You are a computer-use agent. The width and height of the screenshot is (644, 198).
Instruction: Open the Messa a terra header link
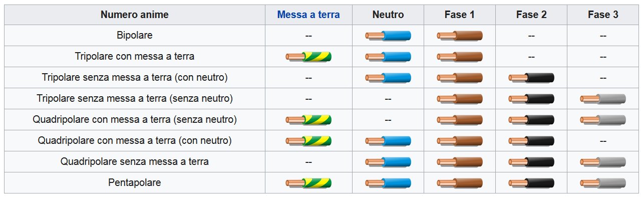pos(308,15)
